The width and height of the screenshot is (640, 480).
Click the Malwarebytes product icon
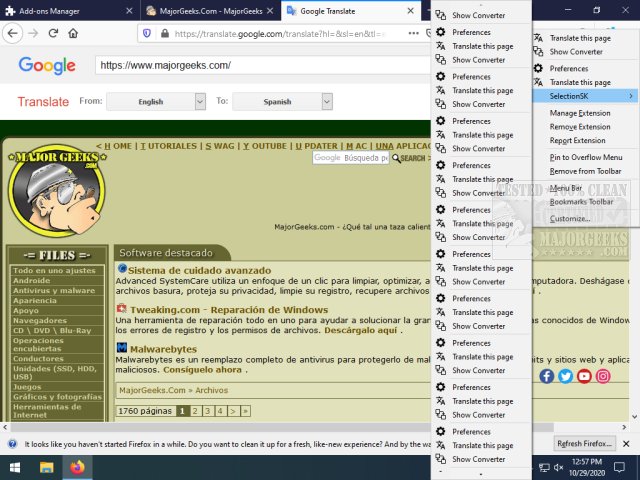tap(122, 348)
